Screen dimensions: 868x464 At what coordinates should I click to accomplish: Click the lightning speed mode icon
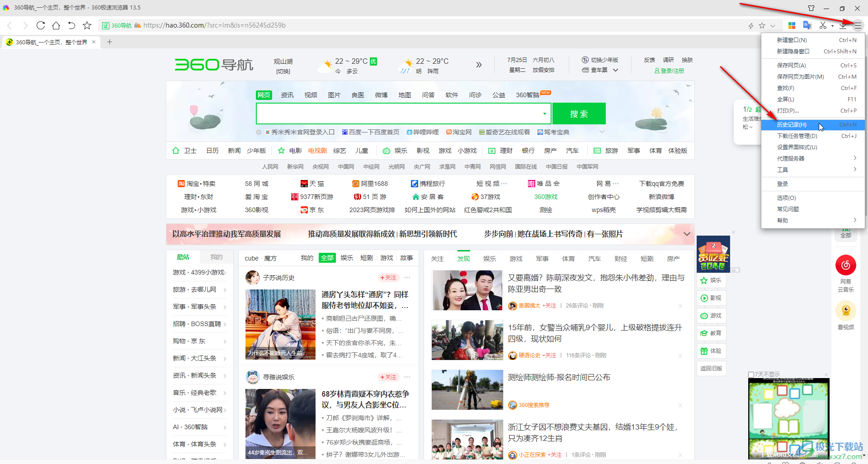(751, 26)
